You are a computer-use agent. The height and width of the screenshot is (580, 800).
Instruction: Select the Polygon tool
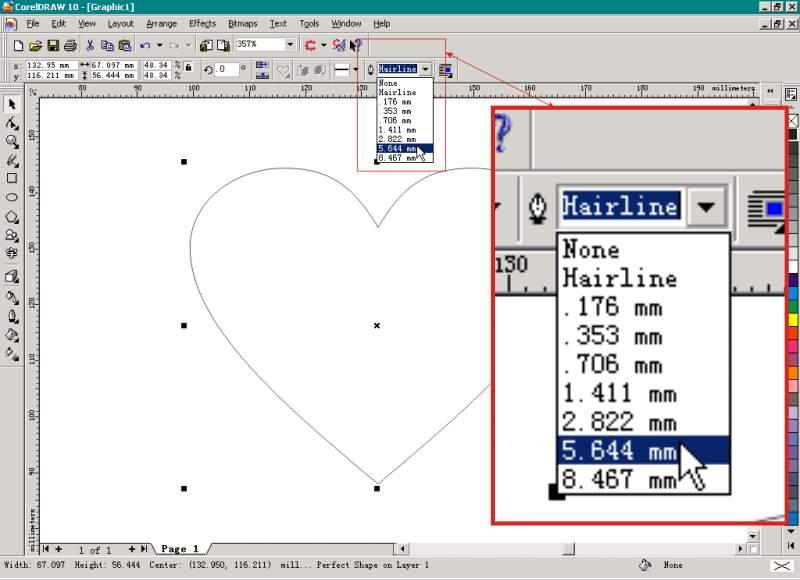tap(12, 216)
